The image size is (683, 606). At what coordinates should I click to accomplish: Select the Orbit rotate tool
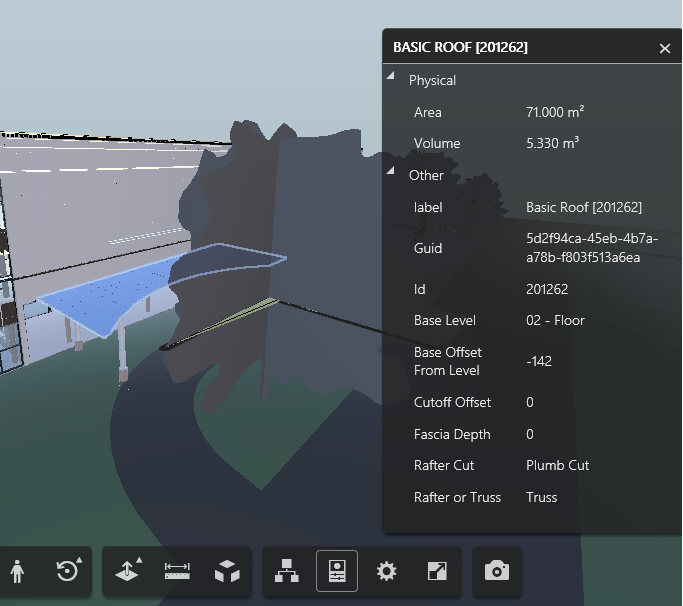pos(67,571)
